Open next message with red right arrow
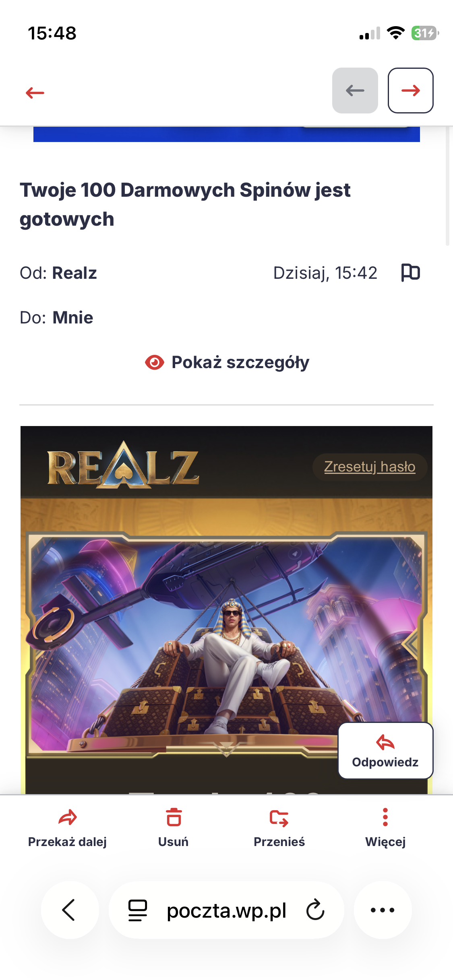 [410, 91]
